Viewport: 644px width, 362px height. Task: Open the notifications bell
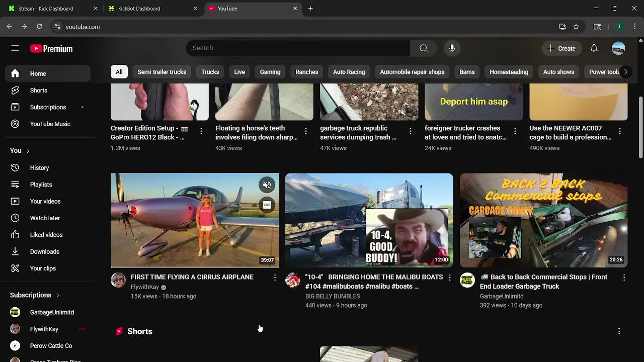pyautogui.click(x=594, y=48)
